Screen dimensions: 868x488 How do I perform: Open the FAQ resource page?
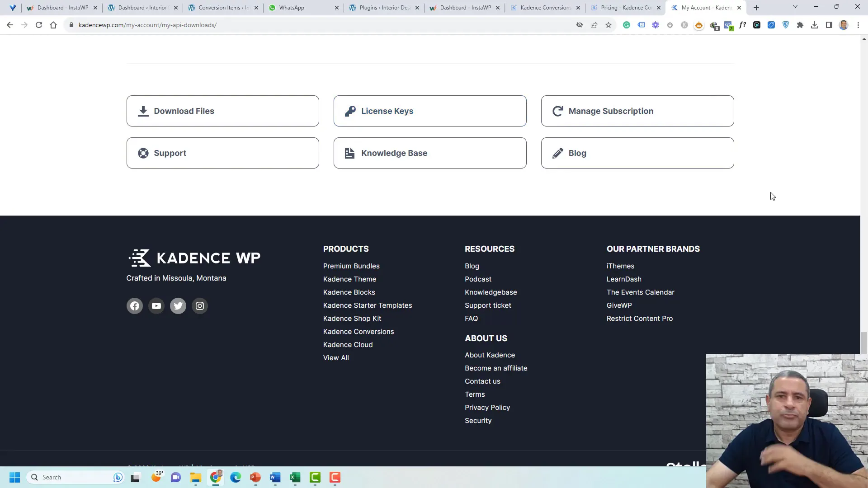click(x=471, y=318)
